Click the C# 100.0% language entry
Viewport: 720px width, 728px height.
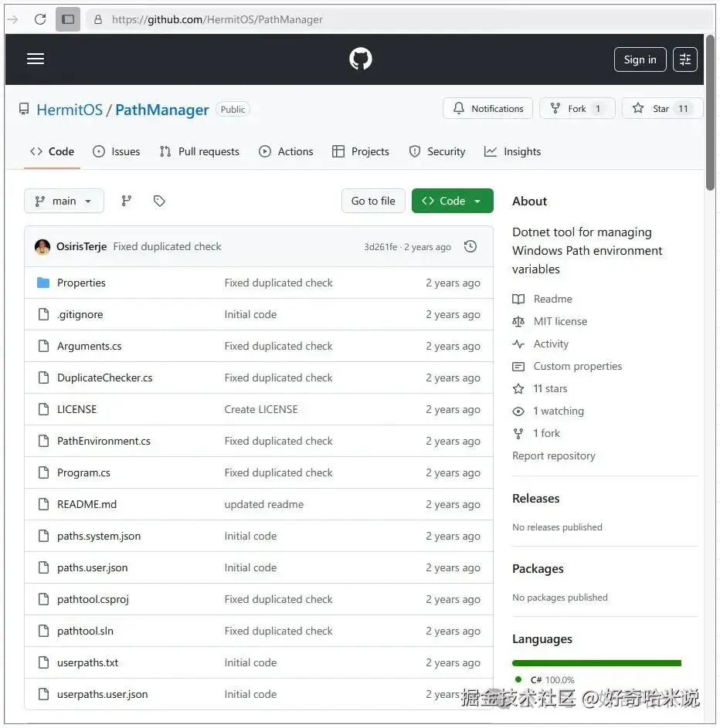tap(545, 679)
